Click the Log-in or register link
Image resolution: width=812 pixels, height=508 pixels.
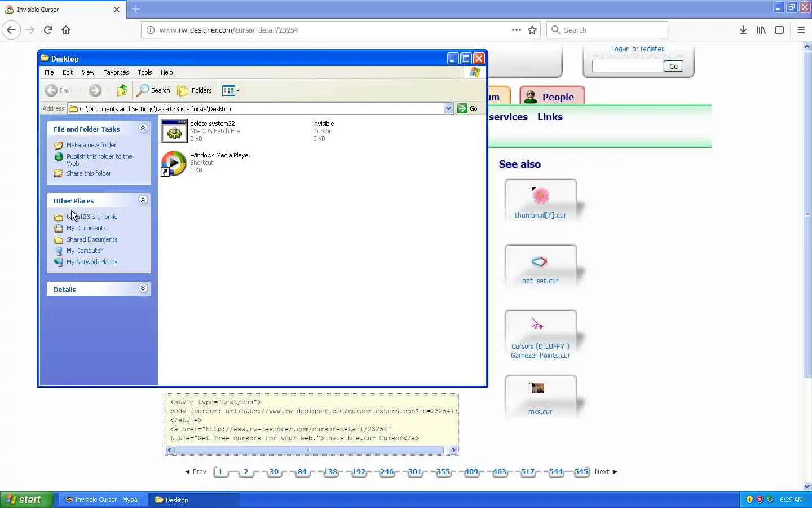(x=638, y=49)
